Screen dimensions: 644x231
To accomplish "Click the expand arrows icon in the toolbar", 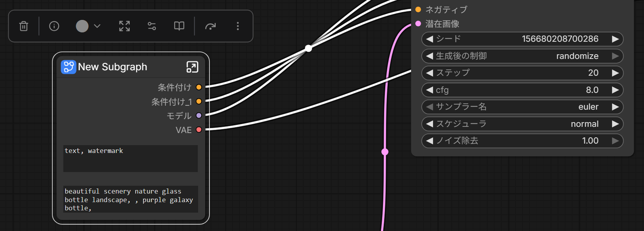I will pyautogui.click(x=124, y=26).
